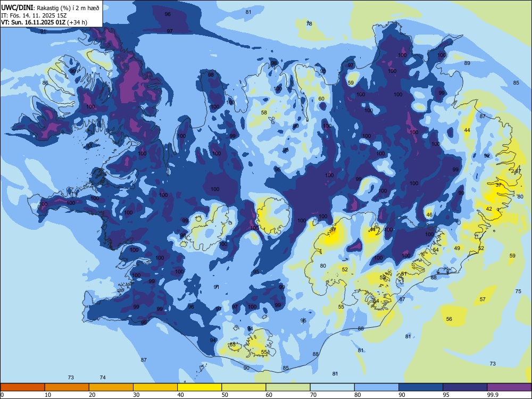532x399 pixels.
Task: Click the humidity value 60 in the north
Action: [321, 99]
